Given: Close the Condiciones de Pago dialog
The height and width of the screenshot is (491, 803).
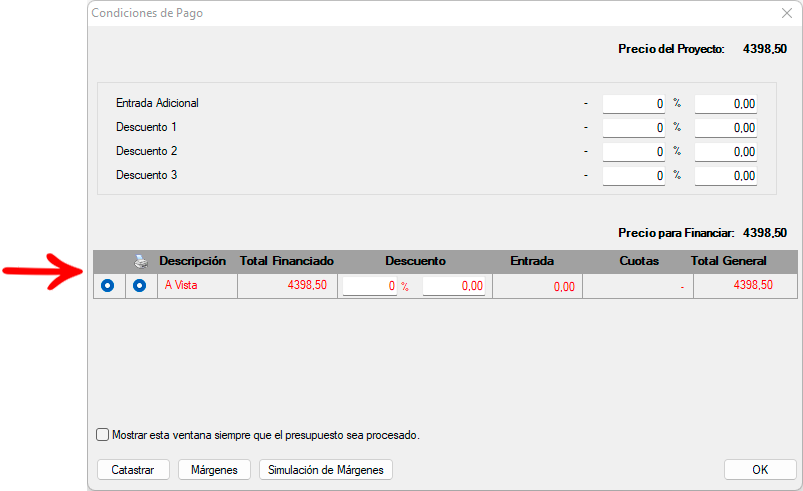Looking at the screenshot, I should click(x=787, y=13).
